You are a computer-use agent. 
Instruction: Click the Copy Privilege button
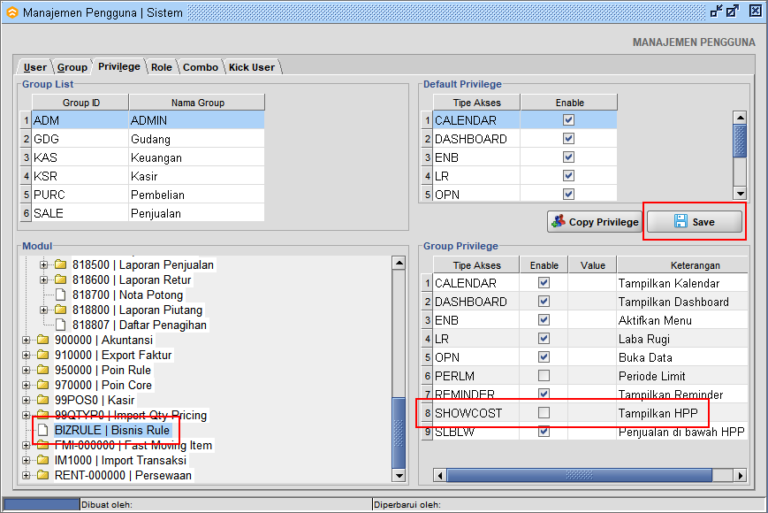(594, 222)
